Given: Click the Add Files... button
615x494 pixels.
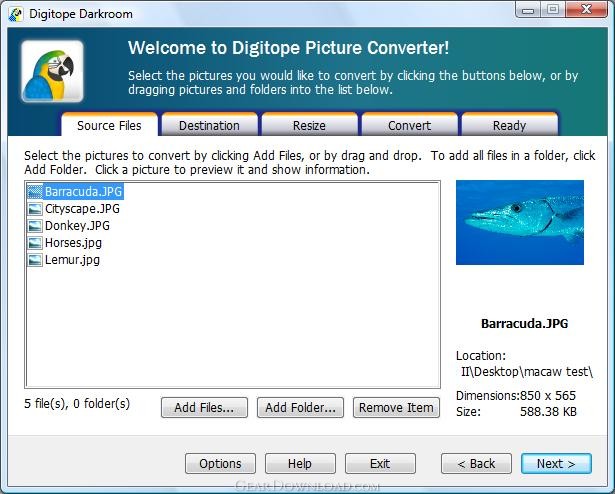Looking at the screenshot, I should point(204,408).
